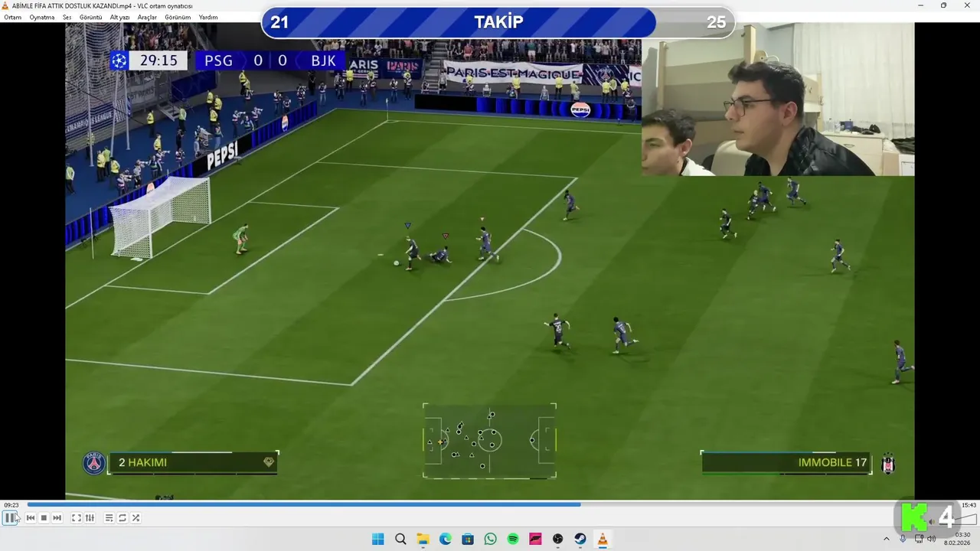Screen dimensions: 980x551
Task: Close the VLC media player window
Action: (x=966, y=5)
